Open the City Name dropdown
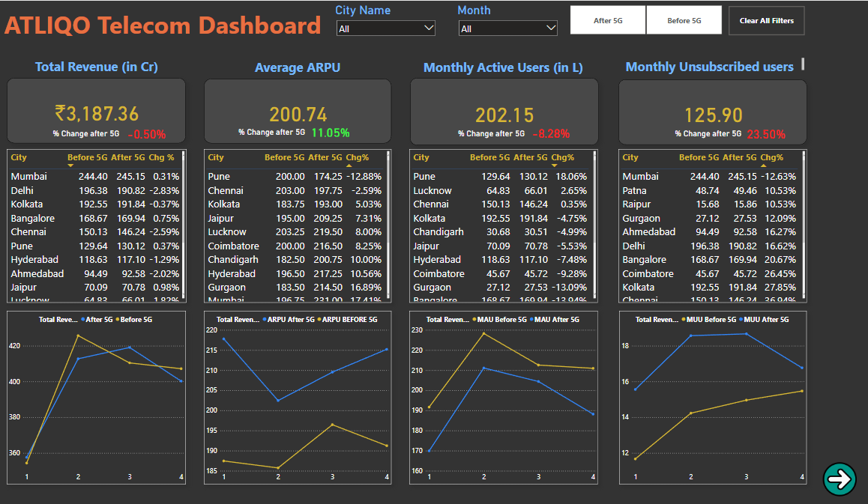Screen dimensions: 868x504 tap(385, 28)
